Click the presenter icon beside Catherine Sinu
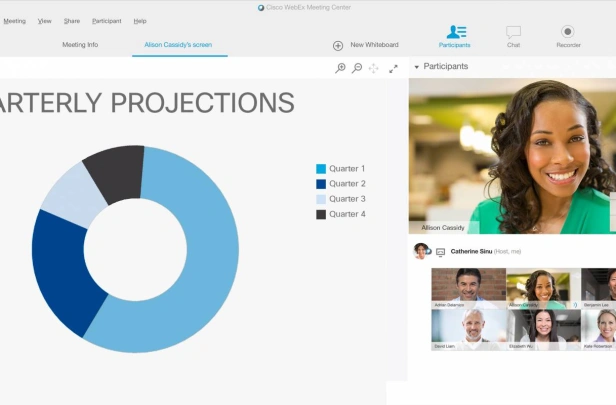This screenshot has height=405, width=616. [440, 252]
